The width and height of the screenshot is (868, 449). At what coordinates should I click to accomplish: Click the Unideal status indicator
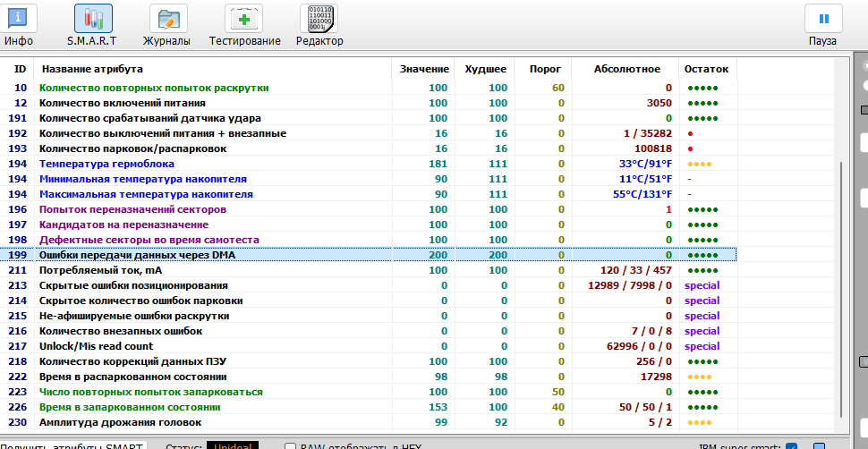pyautogui.click(x=233, y=445)
